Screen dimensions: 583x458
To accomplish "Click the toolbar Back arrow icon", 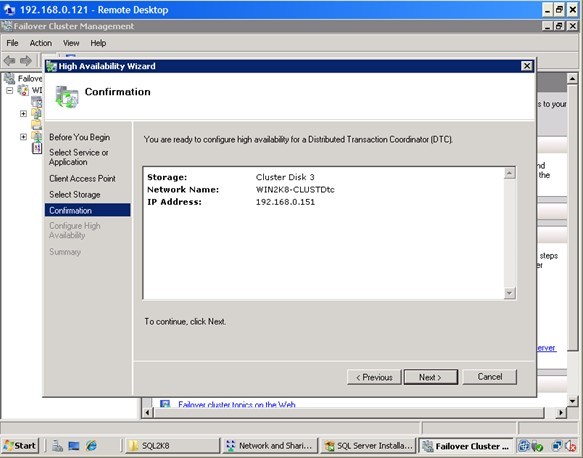I will click(9, 60).
